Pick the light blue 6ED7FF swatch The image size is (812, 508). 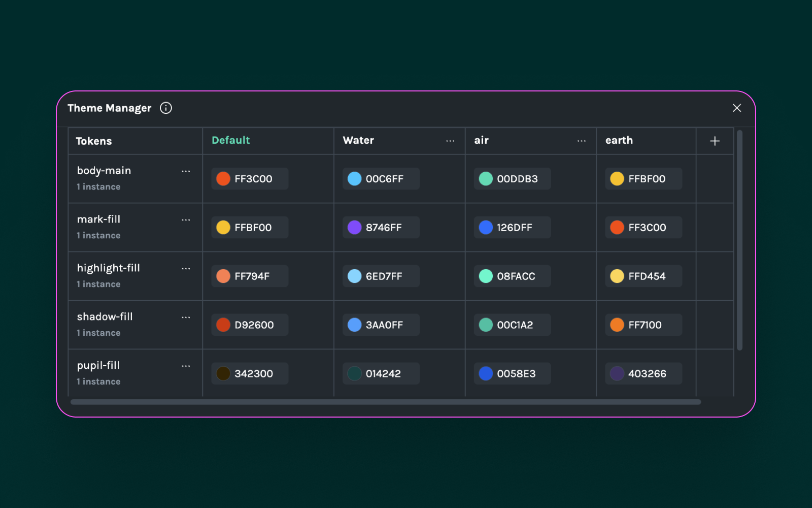[355, 276]
